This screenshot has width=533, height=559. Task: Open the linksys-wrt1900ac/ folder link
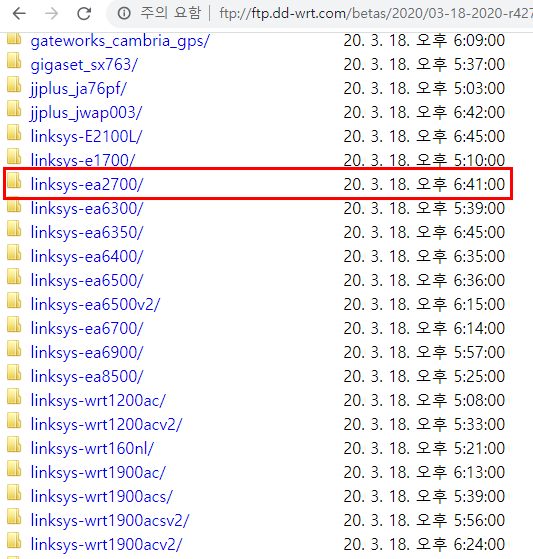click(98, 473)
